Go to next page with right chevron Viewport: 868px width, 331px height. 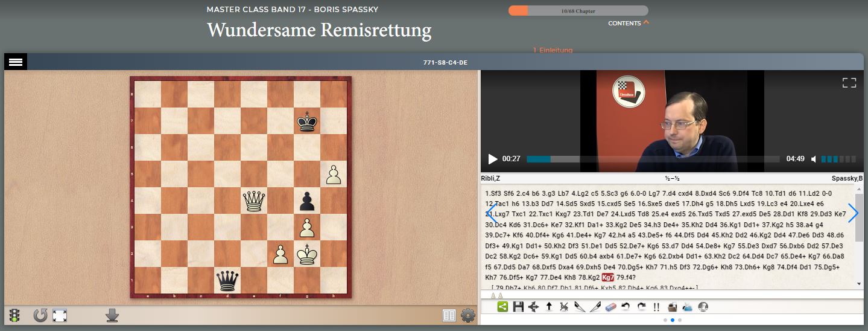[853, 213]
